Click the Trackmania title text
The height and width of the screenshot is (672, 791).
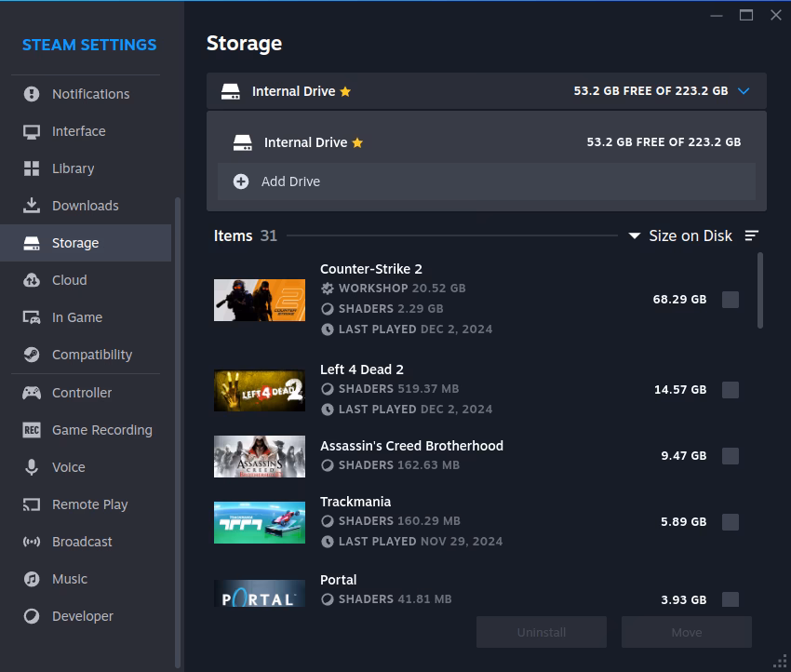coord(355,502)
